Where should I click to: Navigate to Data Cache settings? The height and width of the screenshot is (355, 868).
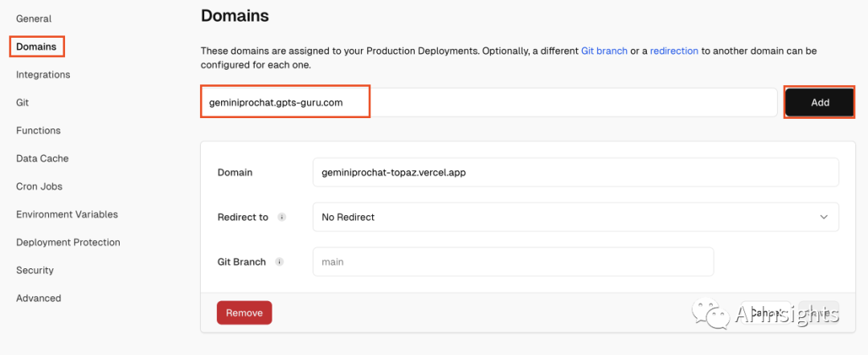coord(43,158)
